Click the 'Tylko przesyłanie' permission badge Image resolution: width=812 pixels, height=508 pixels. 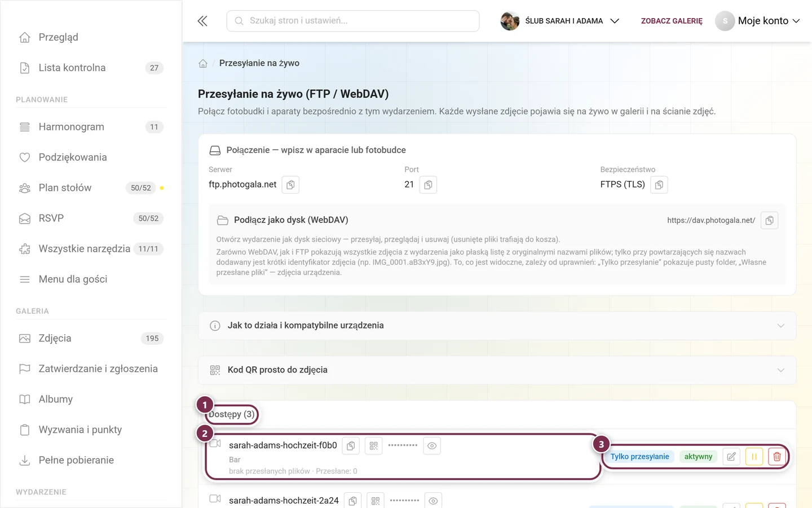pyautogui.click(x=639, y=457)
